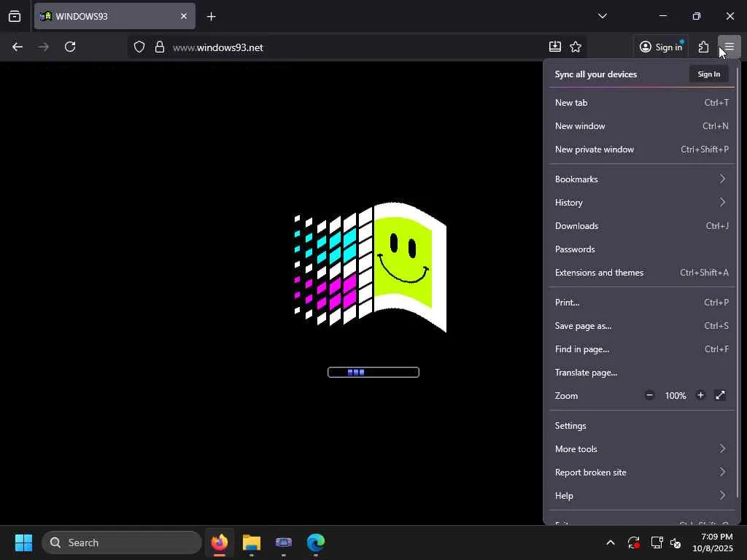Decrease zoom level with minus button
The width and height of the screenshot is (747, 560).
(649, 395)
